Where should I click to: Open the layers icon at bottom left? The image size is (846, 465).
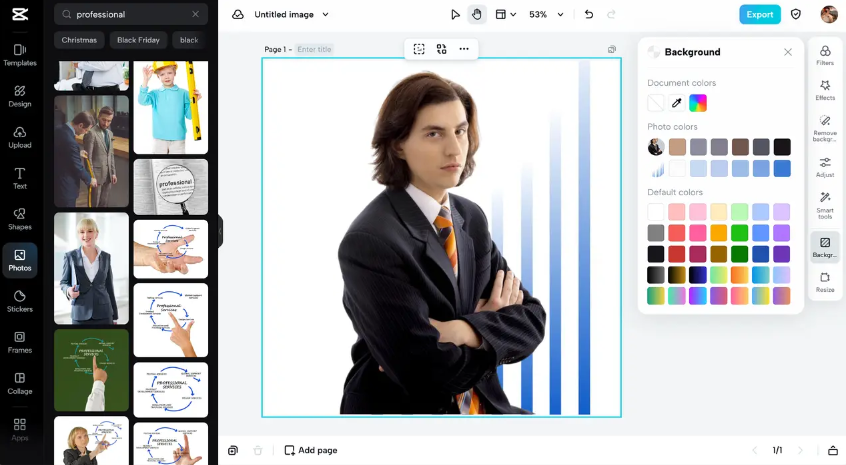233,450
